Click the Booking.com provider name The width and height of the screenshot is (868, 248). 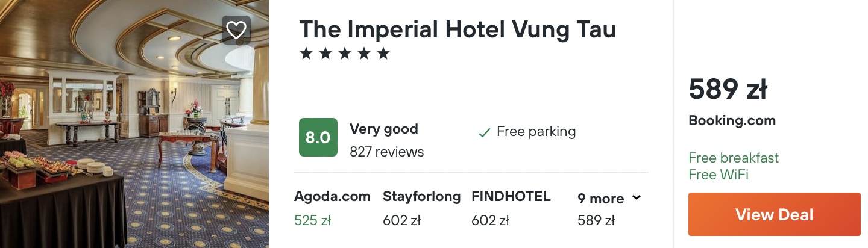click(732, 120)
